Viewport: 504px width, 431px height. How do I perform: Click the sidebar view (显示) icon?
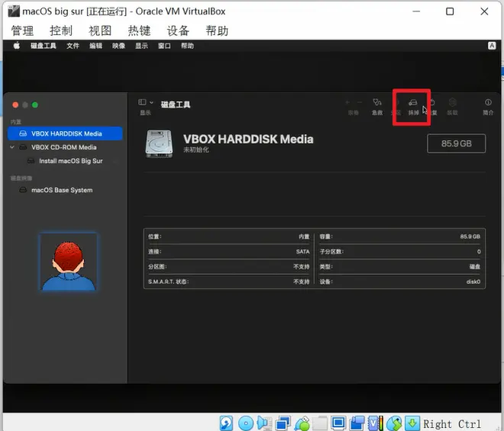(142, 102)
